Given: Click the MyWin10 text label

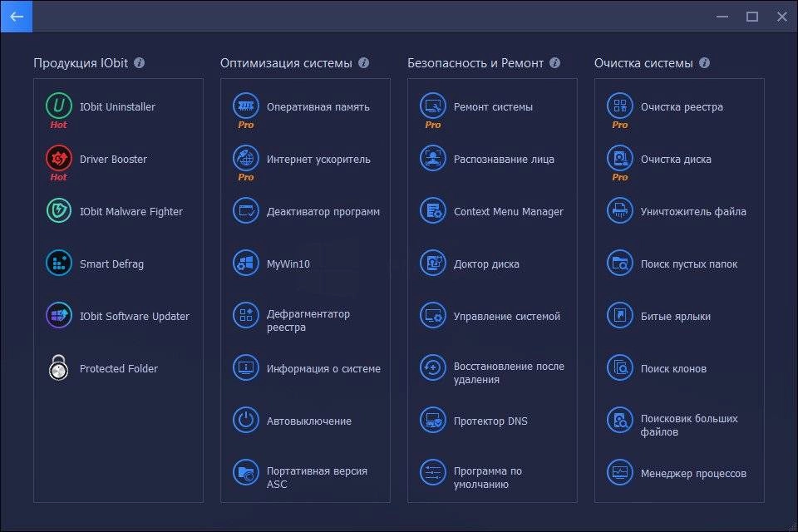Looking at the screenshot, I should click(x=288, y=264).
